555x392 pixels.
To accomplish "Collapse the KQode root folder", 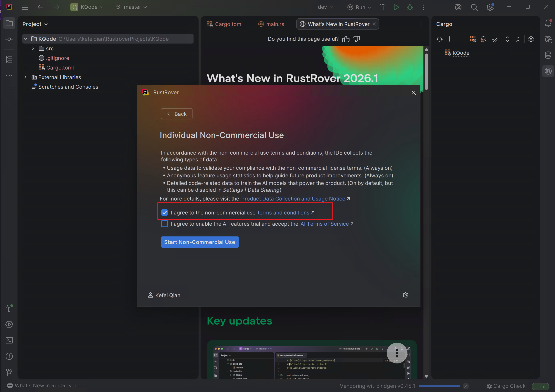I will (26, 39).
